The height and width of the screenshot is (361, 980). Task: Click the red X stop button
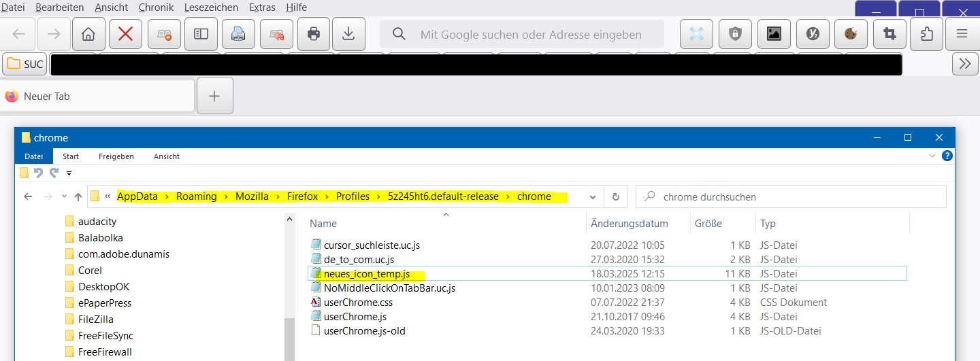(x=125, y=34)
